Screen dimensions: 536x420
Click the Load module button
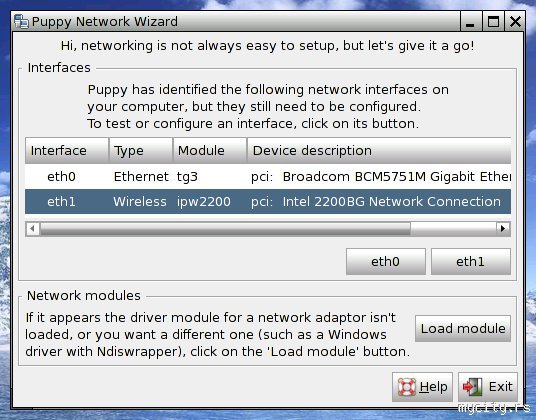(463, 328)
